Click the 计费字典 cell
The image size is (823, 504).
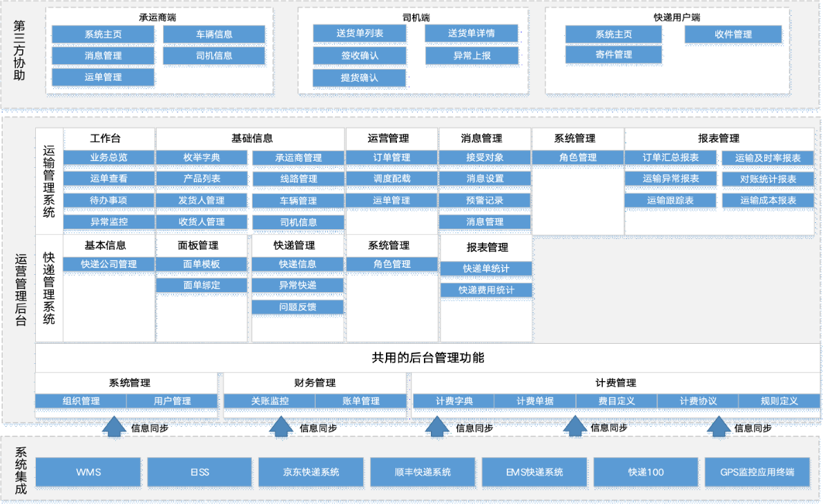(454, 401)
